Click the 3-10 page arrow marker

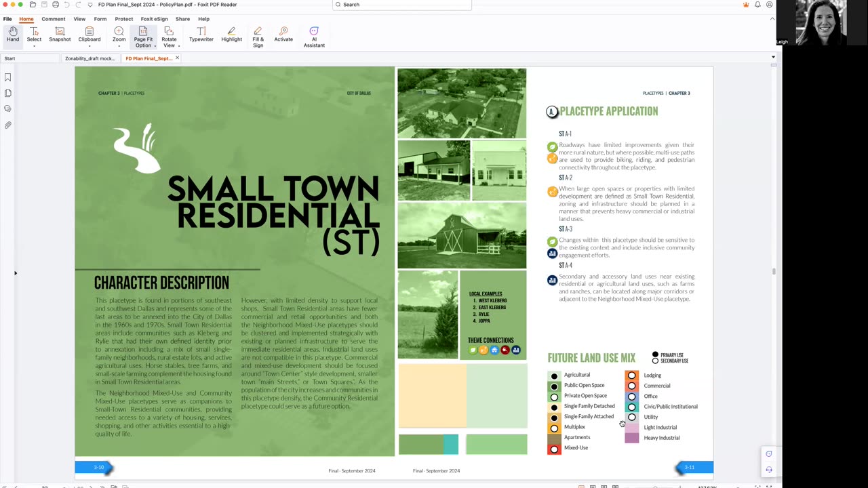[x=94, y=467]
